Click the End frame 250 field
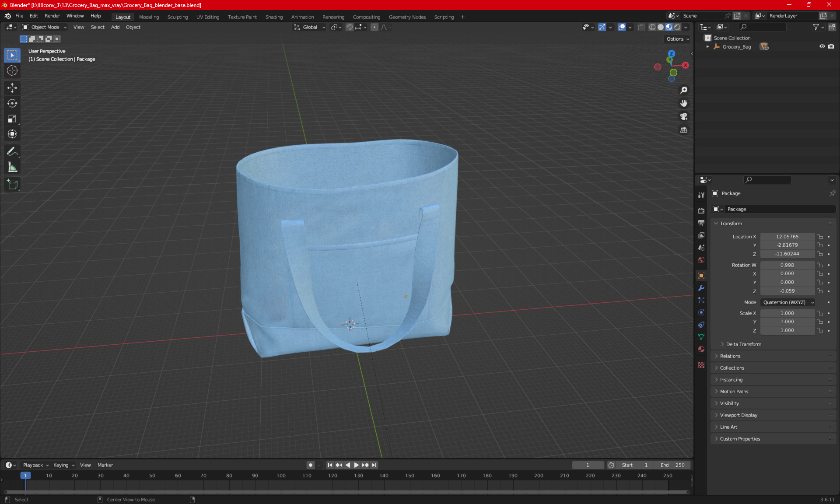 click(672, 465)
